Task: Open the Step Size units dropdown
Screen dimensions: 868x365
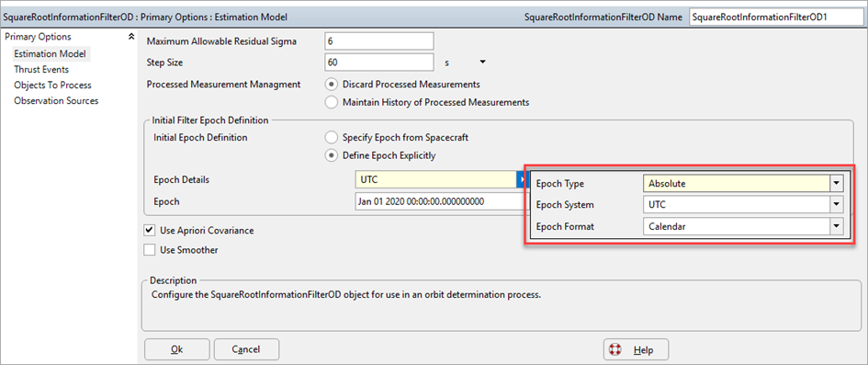Action: (x=482, y=62)
